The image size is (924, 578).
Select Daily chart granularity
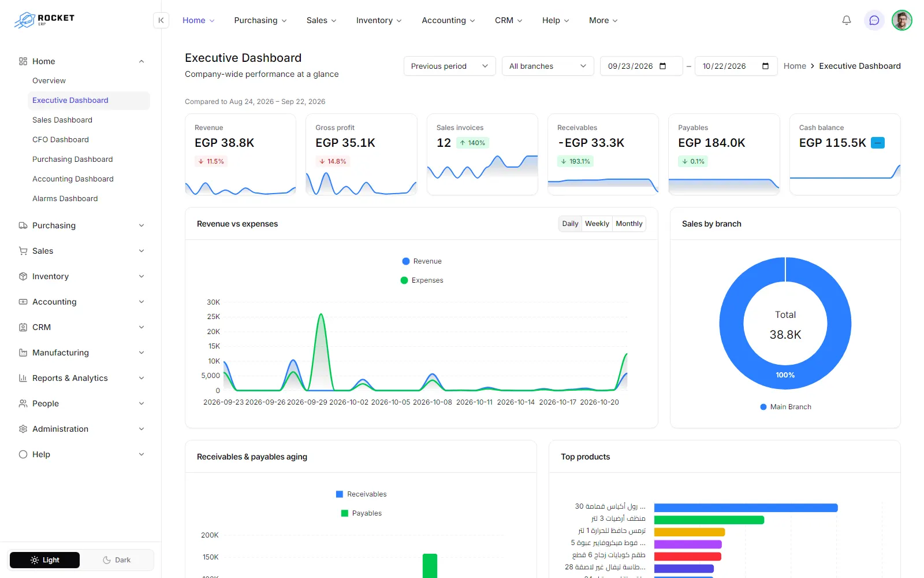click(570, 224)
